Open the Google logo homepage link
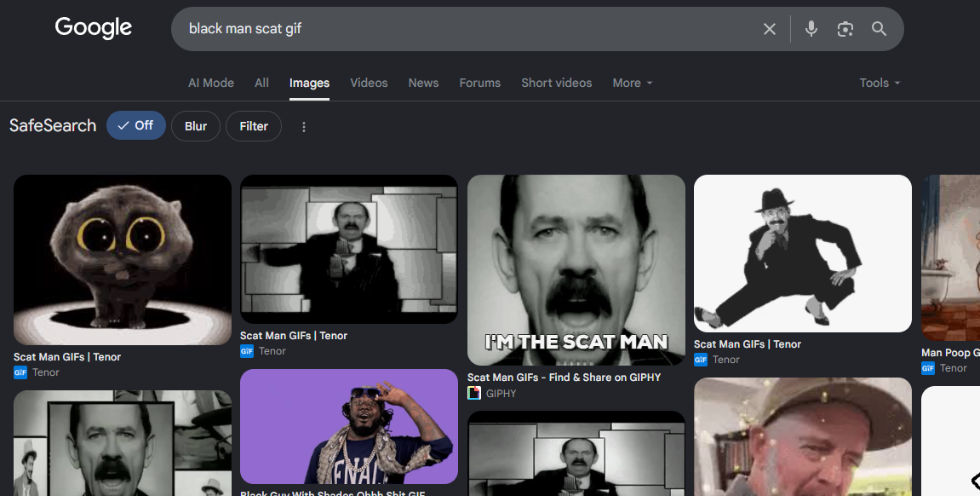The width and height of the screenshot is (980, 496). (93, 28)
